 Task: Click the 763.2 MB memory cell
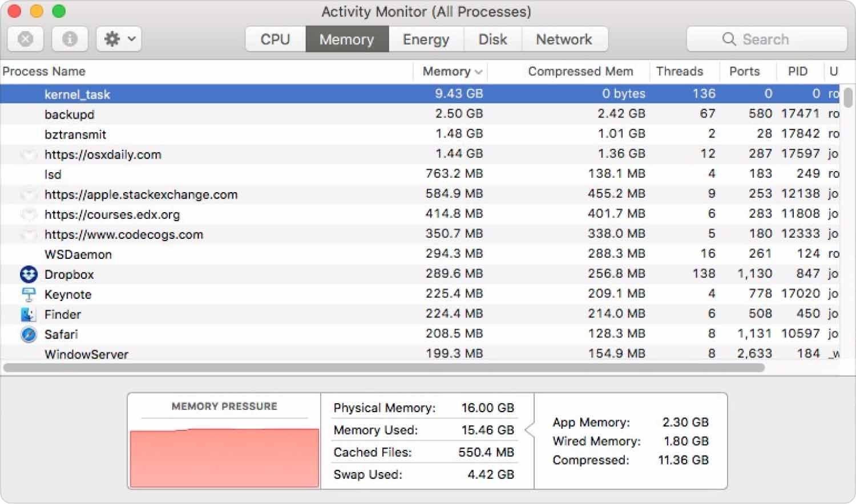tap(454, 173)
